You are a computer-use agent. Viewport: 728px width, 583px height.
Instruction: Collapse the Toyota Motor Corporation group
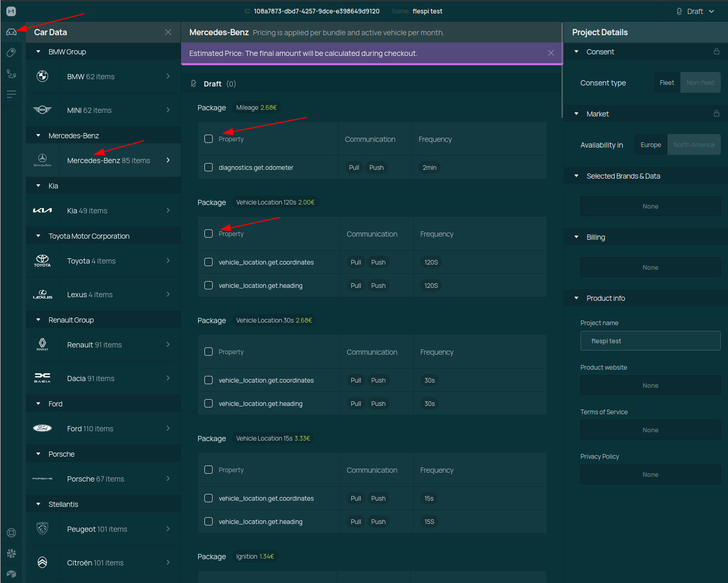38,236
